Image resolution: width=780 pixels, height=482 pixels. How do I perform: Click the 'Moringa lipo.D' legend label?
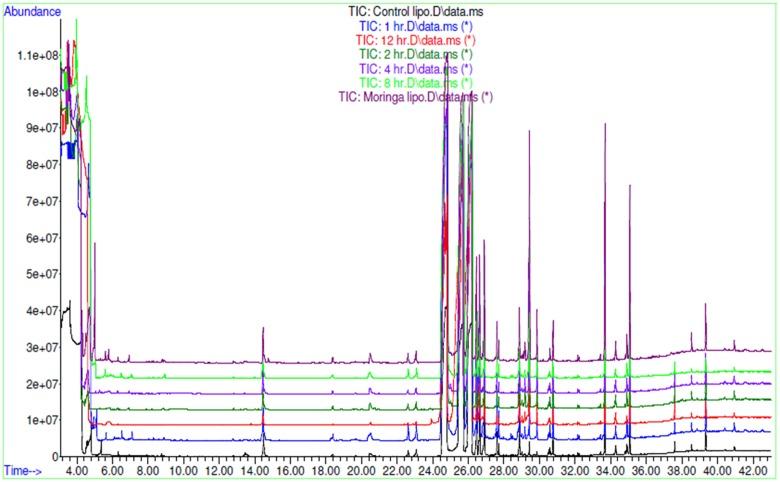click(x=415, y=97)
